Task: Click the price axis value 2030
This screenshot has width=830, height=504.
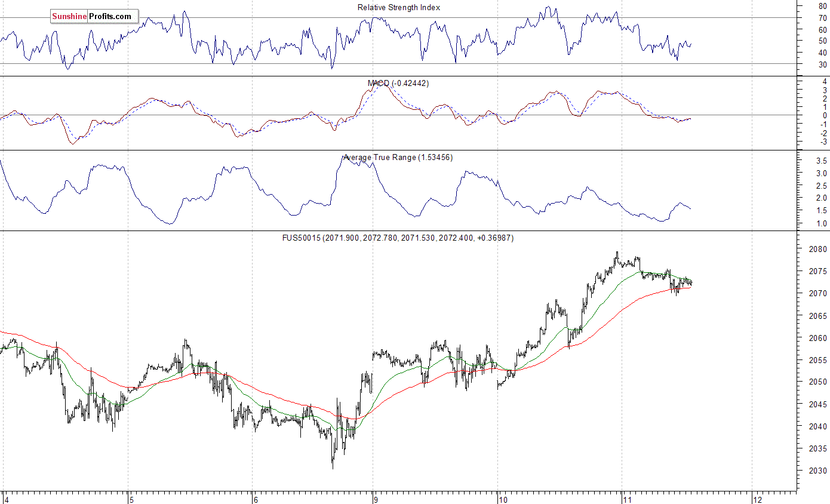Action: pos(819,471)
